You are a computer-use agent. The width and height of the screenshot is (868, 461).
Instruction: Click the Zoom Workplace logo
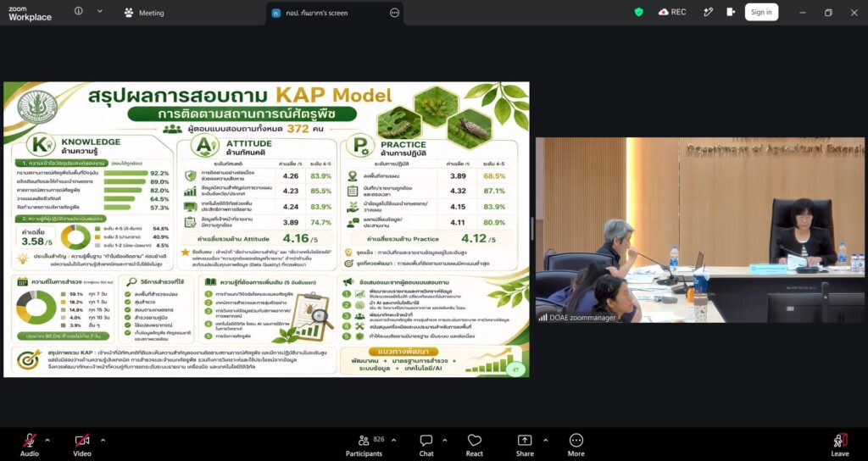coord(30,14)
